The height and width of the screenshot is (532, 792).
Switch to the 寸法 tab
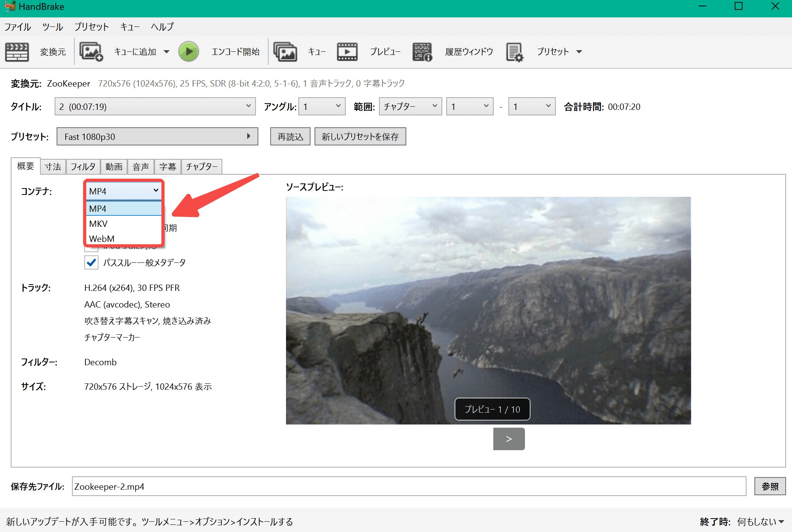(53, 167)
